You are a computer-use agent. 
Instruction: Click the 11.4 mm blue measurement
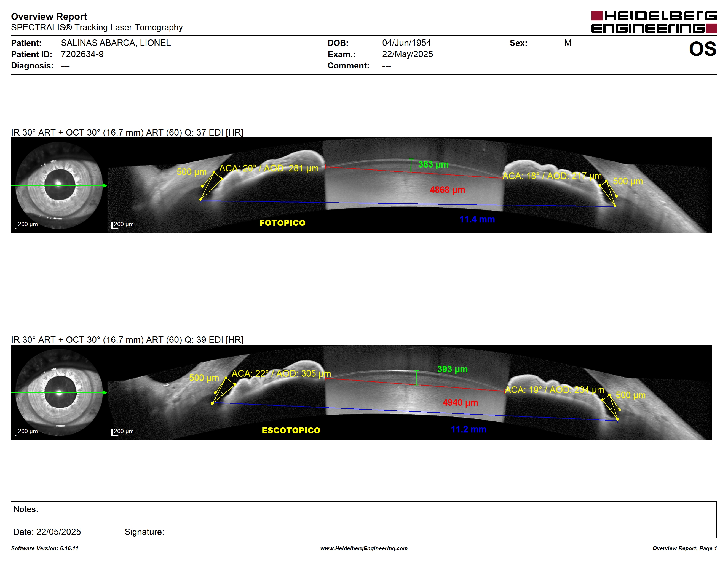477,219
